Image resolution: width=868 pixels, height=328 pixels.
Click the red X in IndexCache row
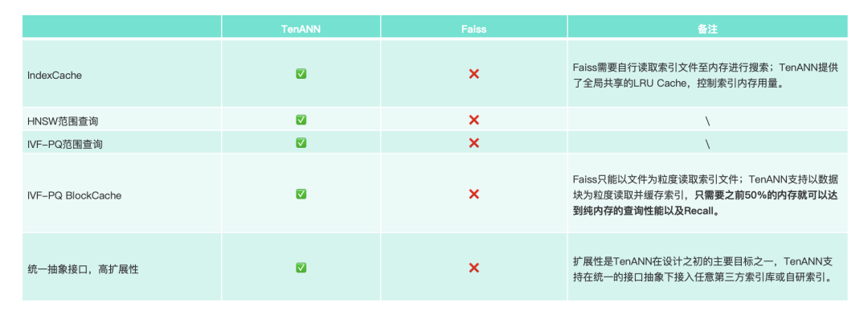[x=474, y=74]
